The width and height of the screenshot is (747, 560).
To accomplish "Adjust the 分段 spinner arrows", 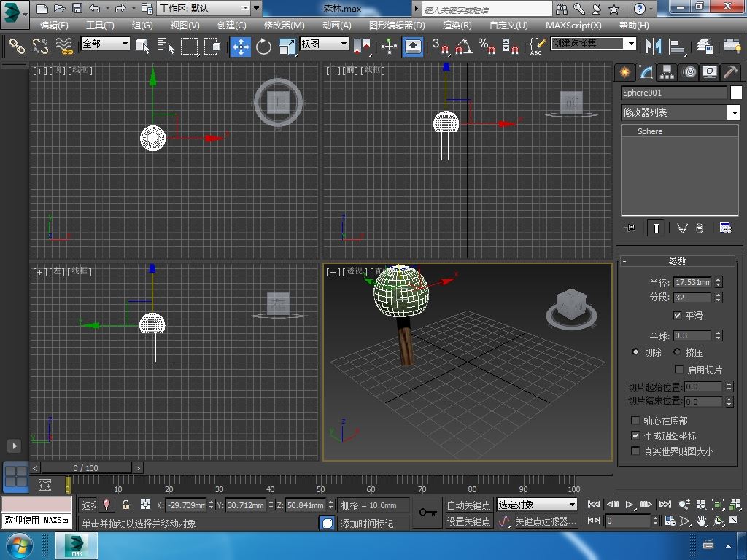I will [x=719, y=297].
